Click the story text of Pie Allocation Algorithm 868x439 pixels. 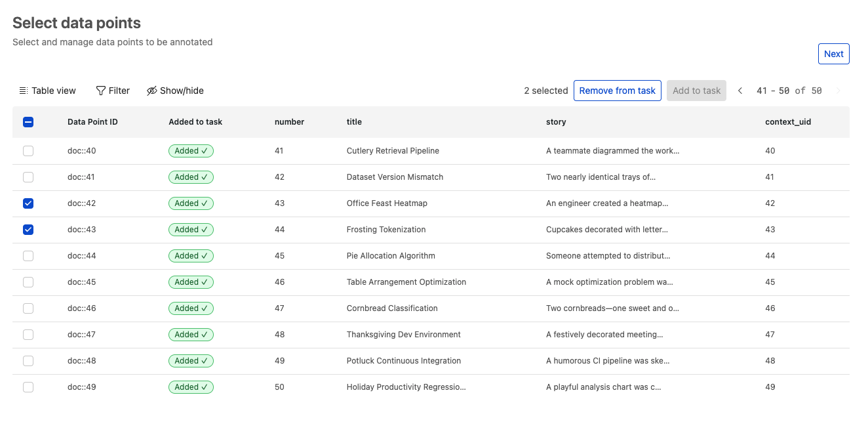608,256
